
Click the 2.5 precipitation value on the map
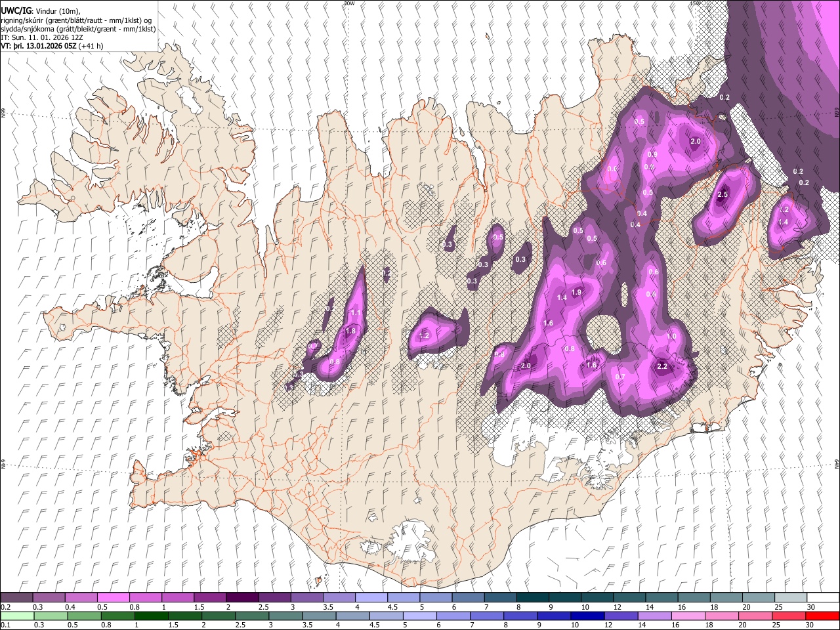[723, 194]
